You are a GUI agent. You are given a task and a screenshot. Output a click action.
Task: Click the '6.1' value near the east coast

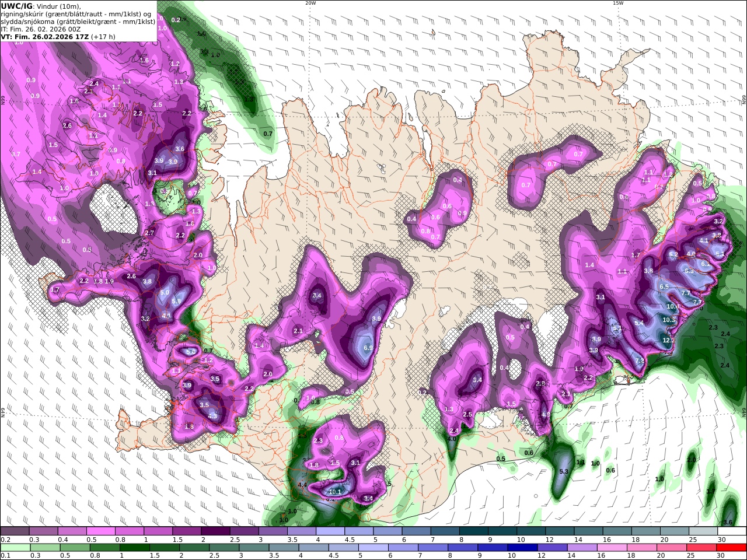coord(705,264)
